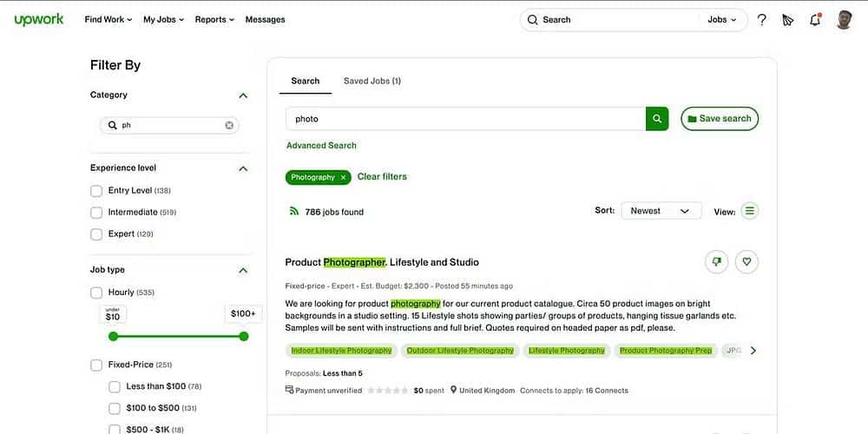Click the RSS feed icon
868x434 pixels.
coord(294,211)
